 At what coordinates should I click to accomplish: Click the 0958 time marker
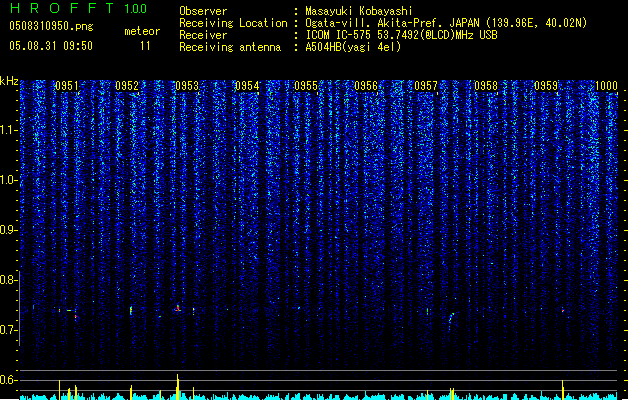pyautogui.click(x=486, y=86)
